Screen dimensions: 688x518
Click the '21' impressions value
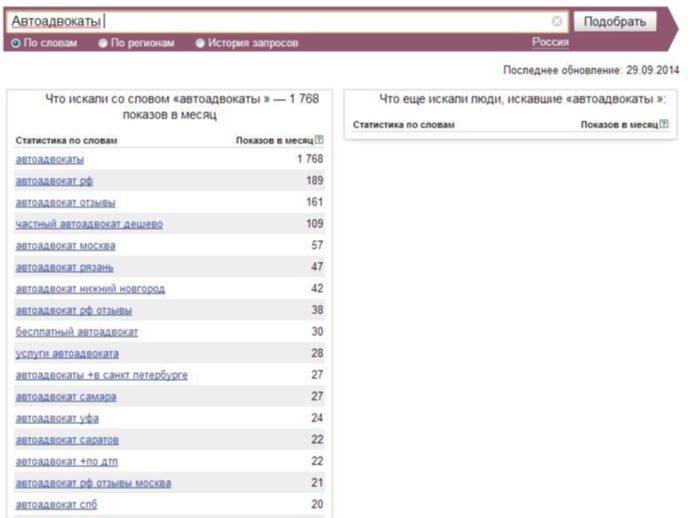(x=317, y=482)
